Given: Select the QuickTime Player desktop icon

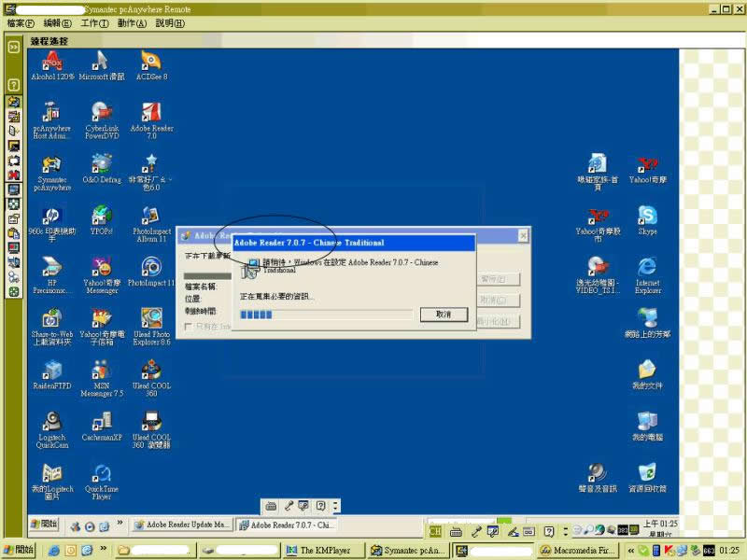Looking at the screenshot, I should pos(102,482).
